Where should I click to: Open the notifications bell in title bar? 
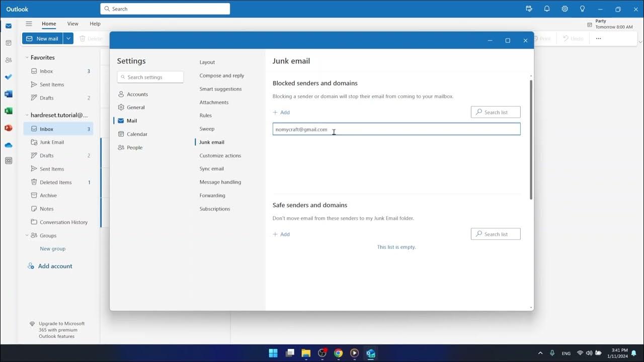tap(546, 9)
